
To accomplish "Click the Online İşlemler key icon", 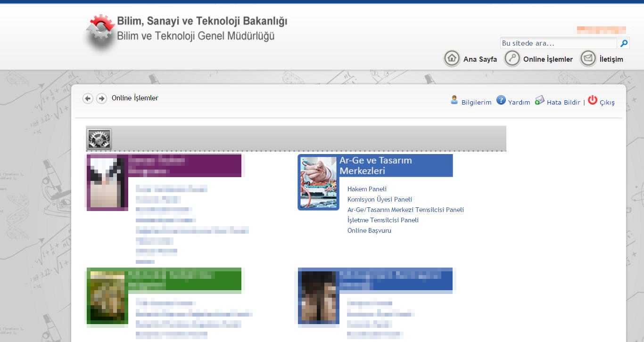I will pos(512,58).
